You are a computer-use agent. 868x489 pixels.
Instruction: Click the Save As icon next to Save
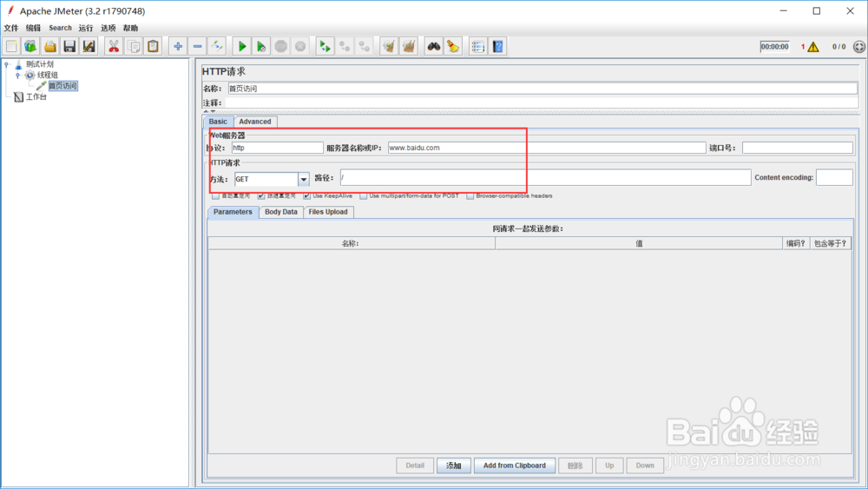[89, 47]
